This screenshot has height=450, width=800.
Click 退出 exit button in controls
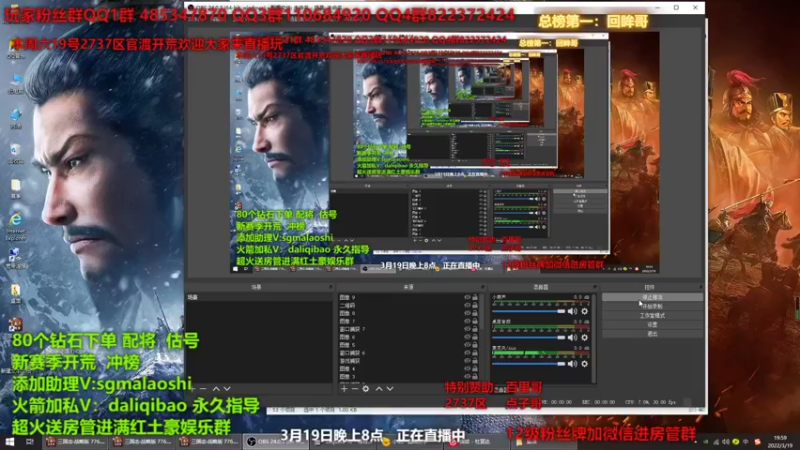click(652, 334)
